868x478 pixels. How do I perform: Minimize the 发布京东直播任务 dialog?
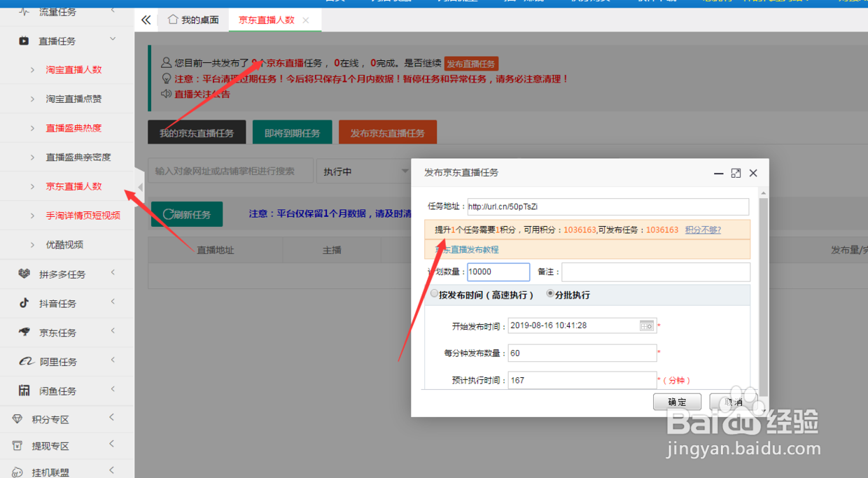pyautogui.click(x=718, y=173)
